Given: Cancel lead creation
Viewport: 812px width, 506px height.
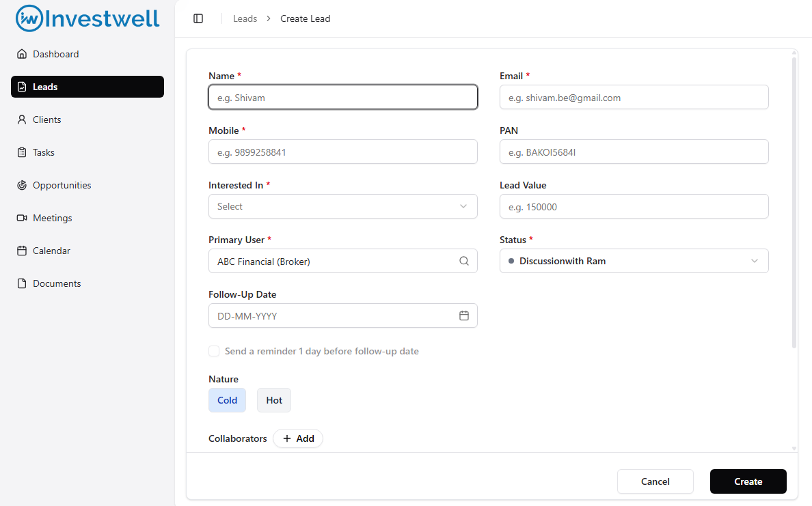Looking at the screenshot, I should pyautogui.click(x=655, y=481).
